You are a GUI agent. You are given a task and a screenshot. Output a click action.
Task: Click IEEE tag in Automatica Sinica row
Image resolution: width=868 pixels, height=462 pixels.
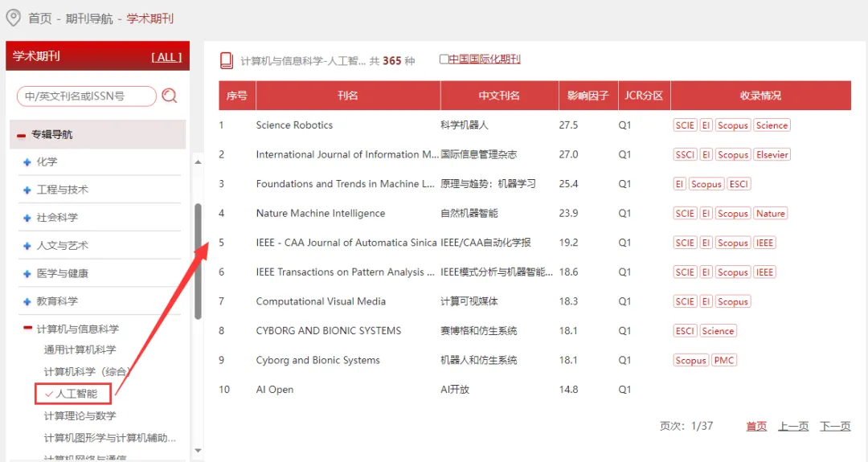coord(764,243)
